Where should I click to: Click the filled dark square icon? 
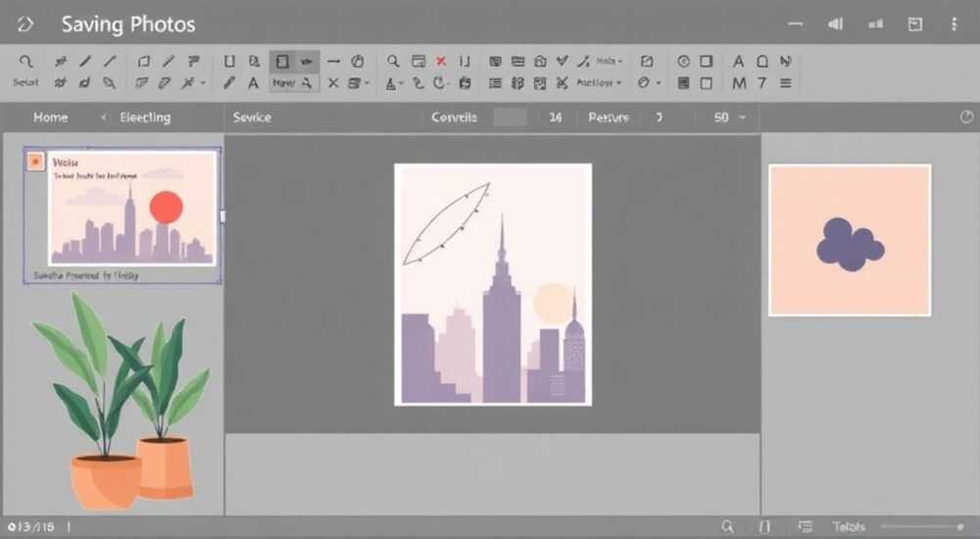(x=684, y=82)
